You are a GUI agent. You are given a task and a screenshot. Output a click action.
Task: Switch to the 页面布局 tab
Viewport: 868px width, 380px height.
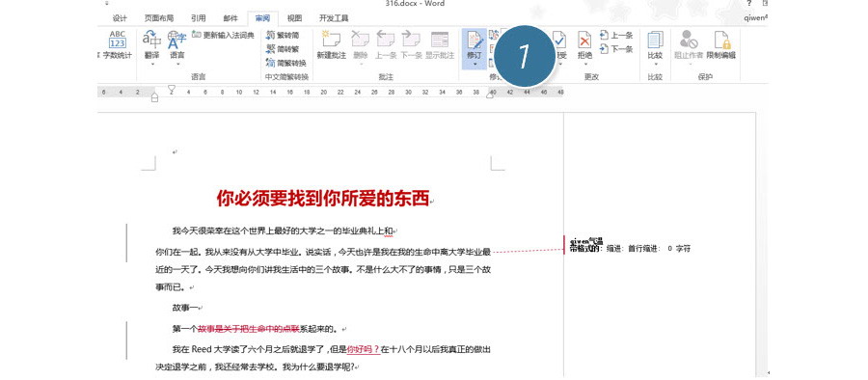[158, 18]
